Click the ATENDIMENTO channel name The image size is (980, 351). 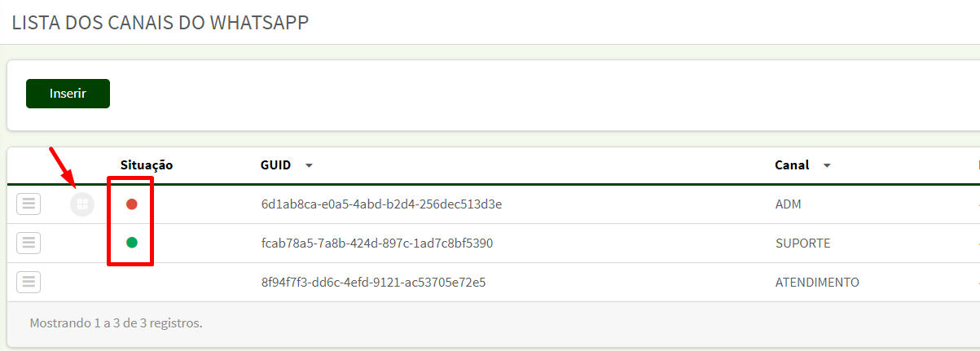[x=817, y=282]
